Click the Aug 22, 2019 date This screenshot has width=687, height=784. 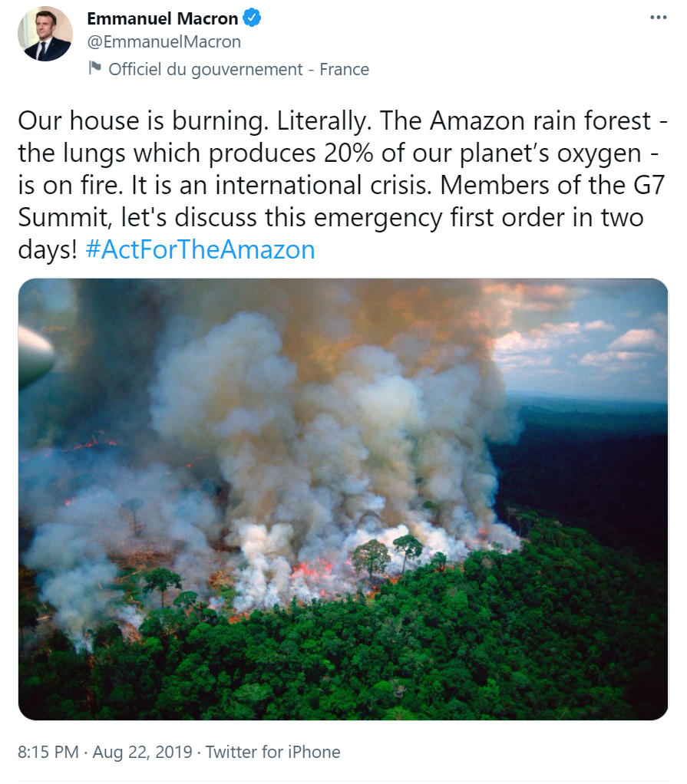click(143, 752)
